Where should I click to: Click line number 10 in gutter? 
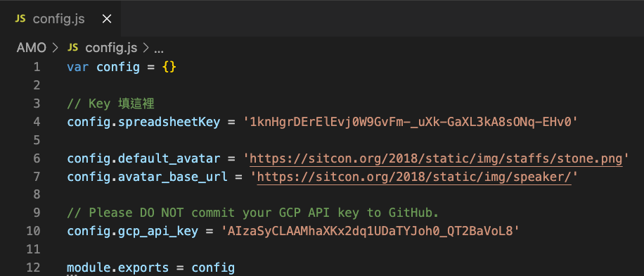pyautogui.click(x=33, y=231)
